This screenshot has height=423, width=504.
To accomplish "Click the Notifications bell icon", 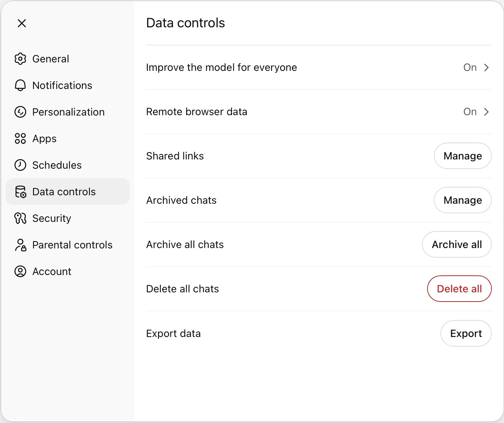I will point(20,85).
